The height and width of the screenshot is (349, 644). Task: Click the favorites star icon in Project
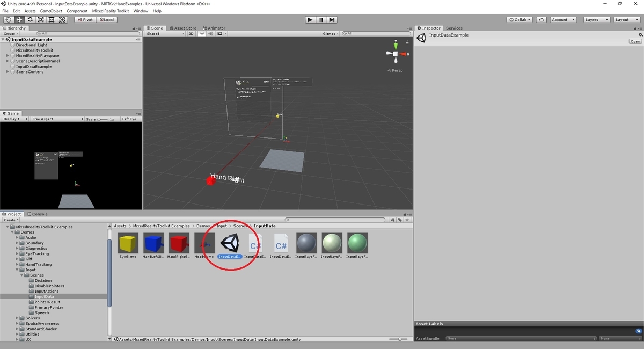coord(407,220)
